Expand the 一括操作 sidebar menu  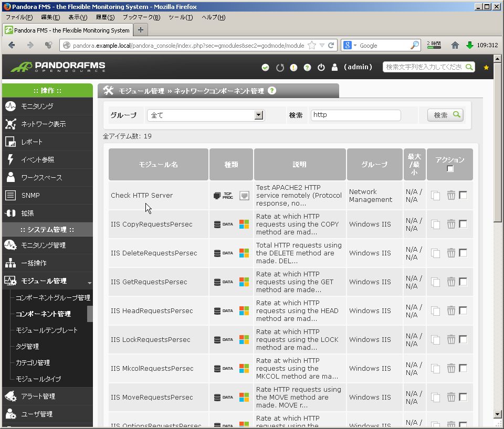47,263
